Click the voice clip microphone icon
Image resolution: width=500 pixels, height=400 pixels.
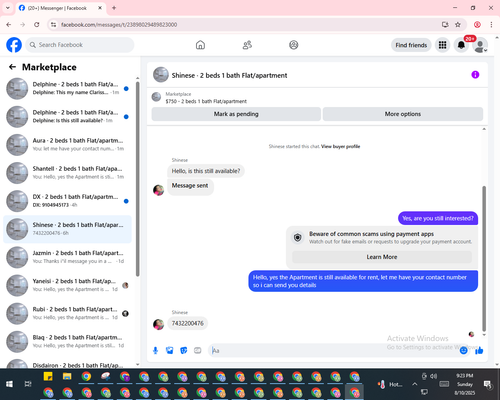pos(155,350)
